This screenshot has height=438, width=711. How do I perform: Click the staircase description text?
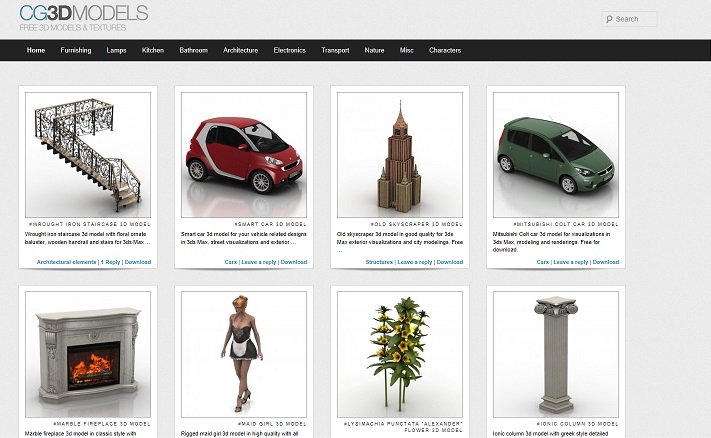87,238
